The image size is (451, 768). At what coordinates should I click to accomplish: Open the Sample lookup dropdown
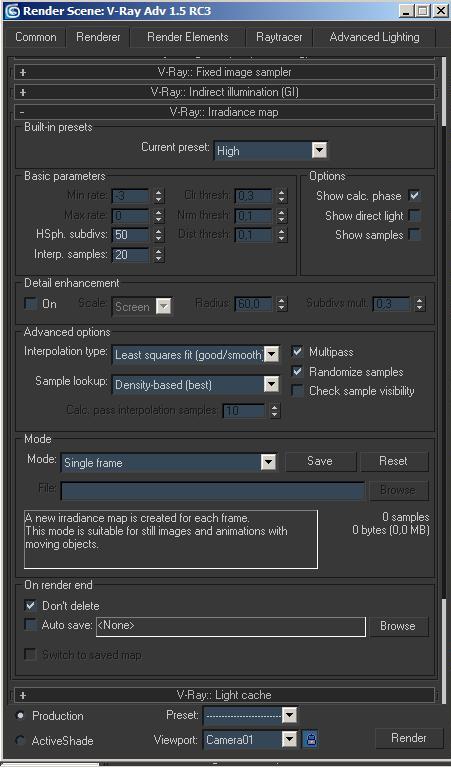196,384
